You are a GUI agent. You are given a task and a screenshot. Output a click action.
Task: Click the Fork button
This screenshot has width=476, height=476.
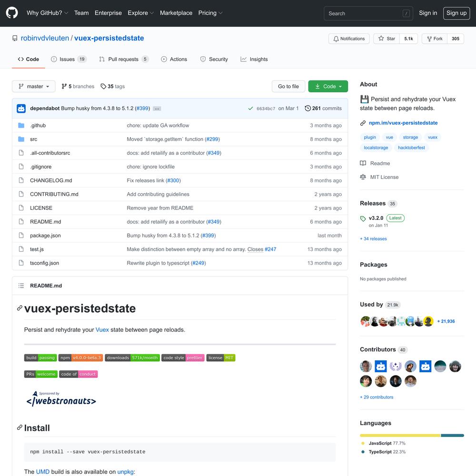pos(435,39)
